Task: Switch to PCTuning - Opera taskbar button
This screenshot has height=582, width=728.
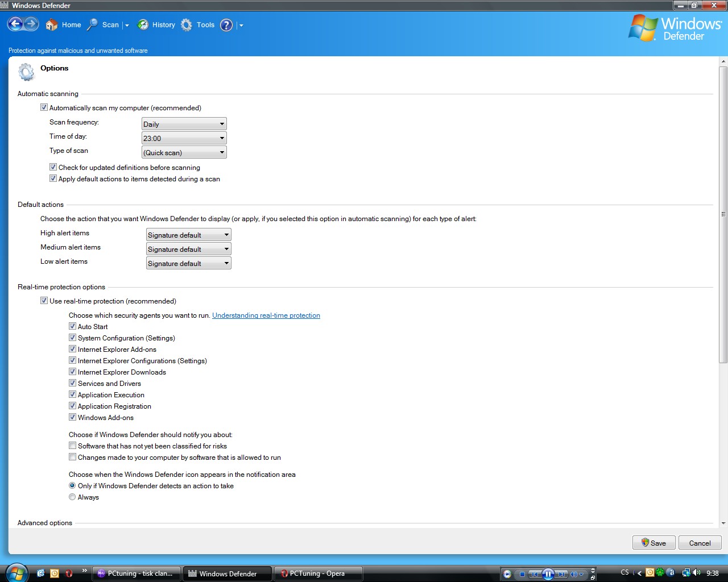Action: coord(318,573)
